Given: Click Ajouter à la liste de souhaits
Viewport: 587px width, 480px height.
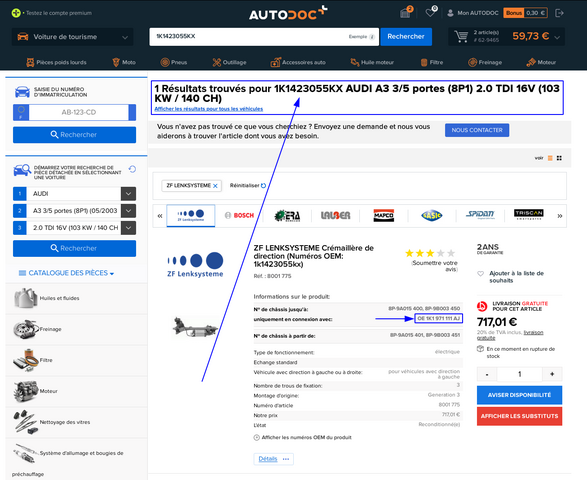Looking at the screenshot, I should pyautogui.click(x=511, y=277).
